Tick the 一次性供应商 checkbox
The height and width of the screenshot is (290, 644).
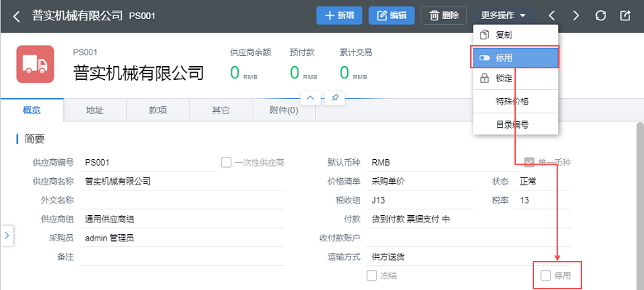point(226,162)
